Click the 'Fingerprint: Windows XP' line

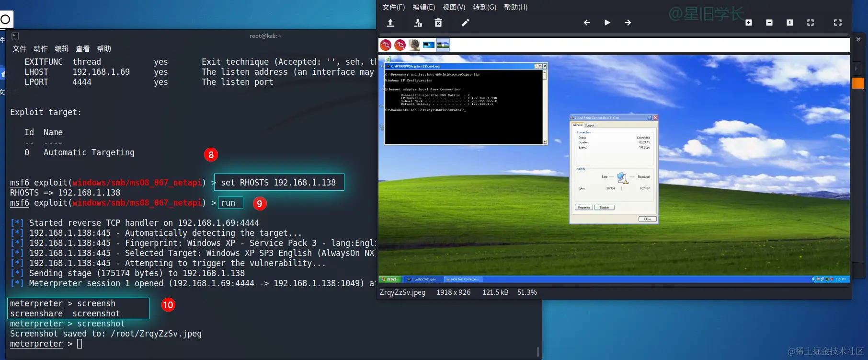coord(193,243)
